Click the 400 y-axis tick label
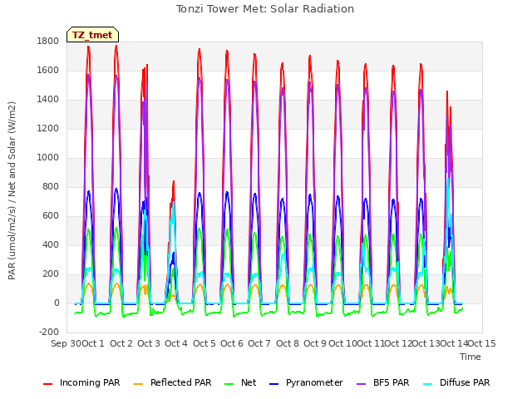 (51, 245)
